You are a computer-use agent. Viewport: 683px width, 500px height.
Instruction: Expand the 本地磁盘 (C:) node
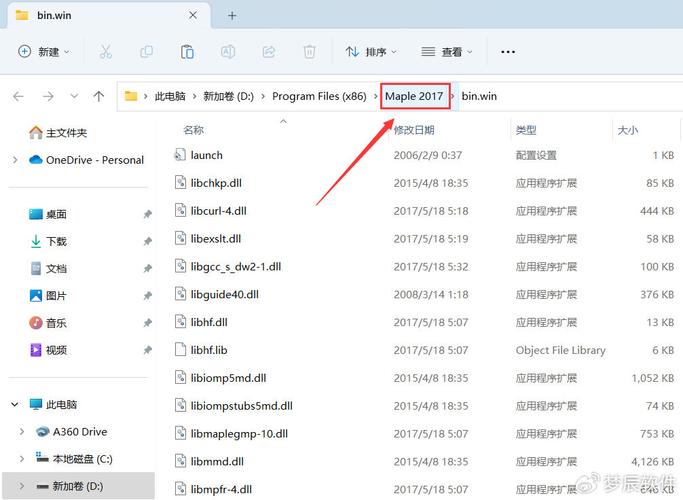[22, 459]
